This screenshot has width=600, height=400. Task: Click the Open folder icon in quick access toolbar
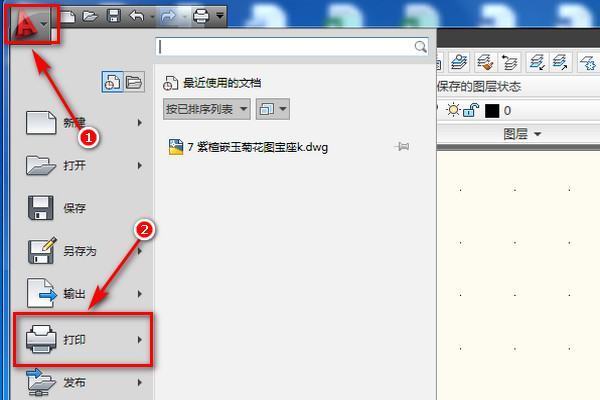91,16
